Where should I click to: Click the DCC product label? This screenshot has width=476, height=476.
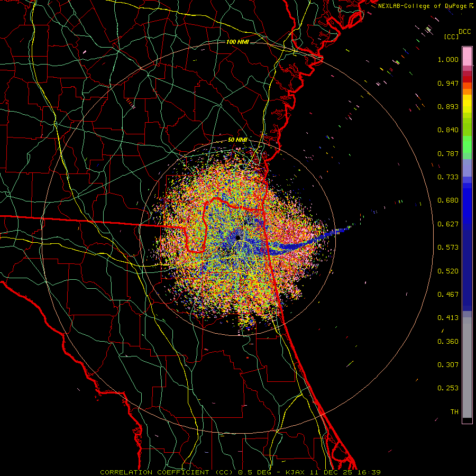point(465,32)
